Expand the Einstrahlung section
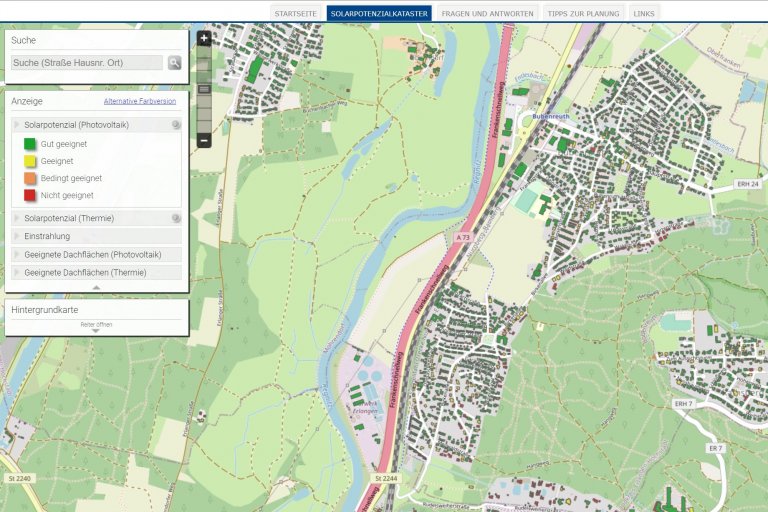The width and height of the screenshot is (768, 512). pyautogui.click(x=49, y=236)
